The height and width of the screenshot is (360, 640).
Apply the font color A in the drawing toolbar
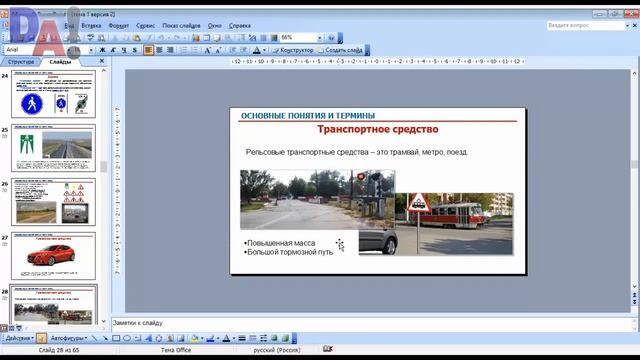coord(227,338)
